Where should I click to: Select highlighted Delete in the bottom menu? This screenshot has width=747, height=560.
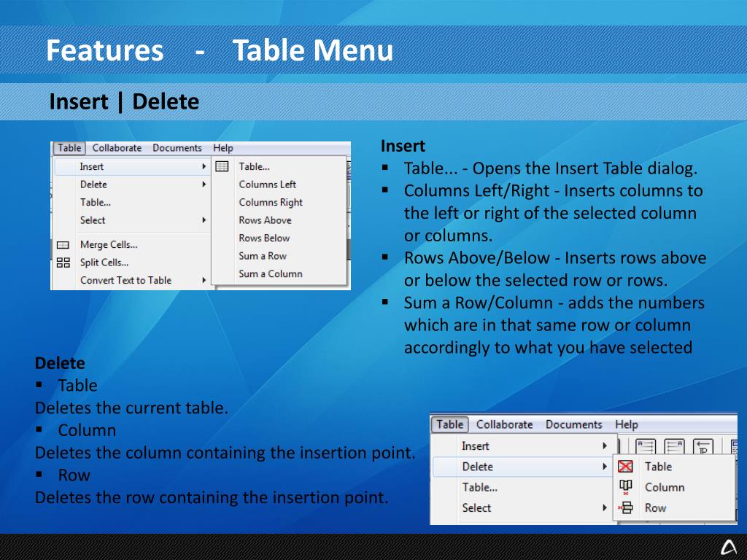tap(524, 467)
